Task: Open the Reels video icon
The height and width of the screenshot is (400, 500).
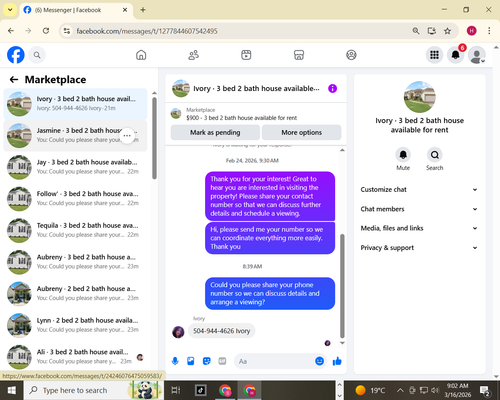Action: [x=246, y=55]
